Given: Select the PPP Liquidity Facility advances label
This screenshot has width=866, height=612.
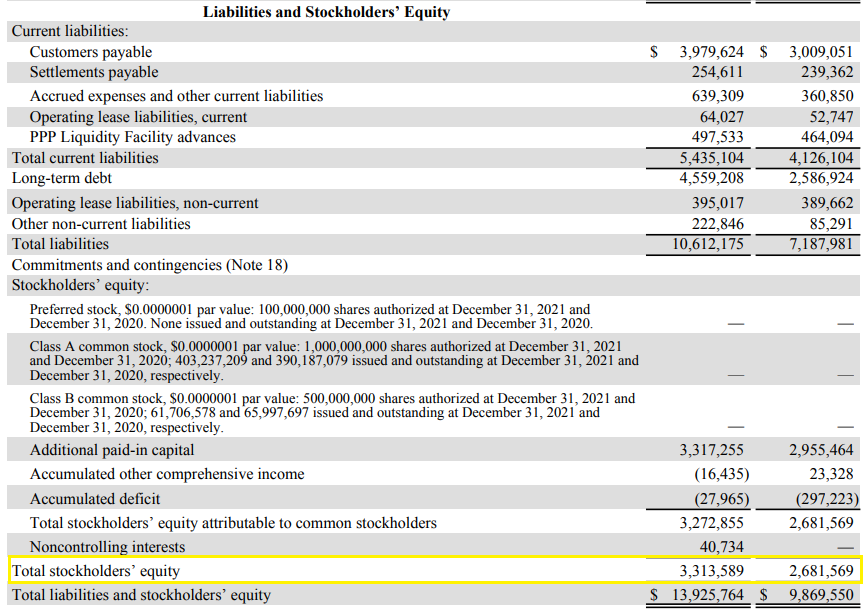Looking at the screenshot, I should pos(133,137).
